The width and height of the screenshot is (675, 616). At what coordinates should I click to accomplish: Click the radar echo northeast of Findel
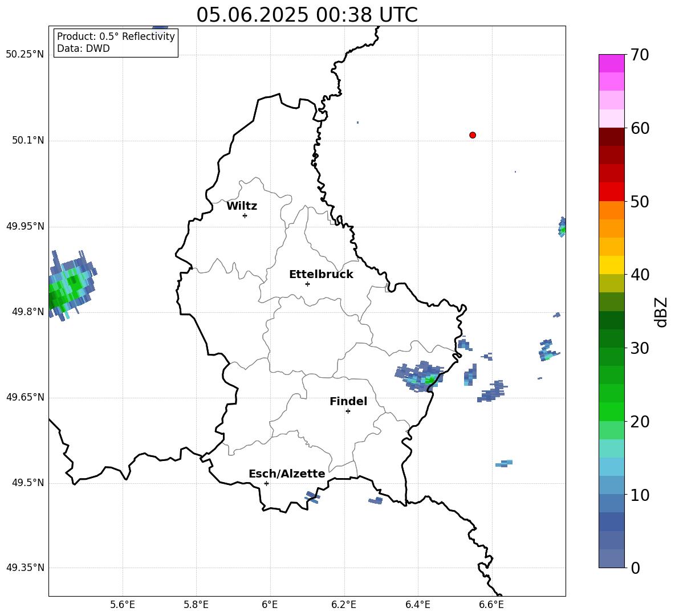[x=419, y=377]
